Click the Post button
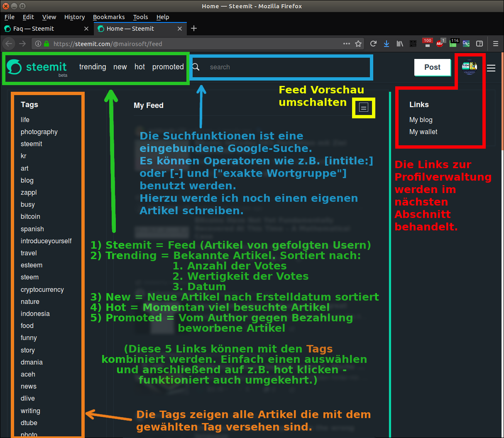 pyautogui.click(x=432, y=67)
